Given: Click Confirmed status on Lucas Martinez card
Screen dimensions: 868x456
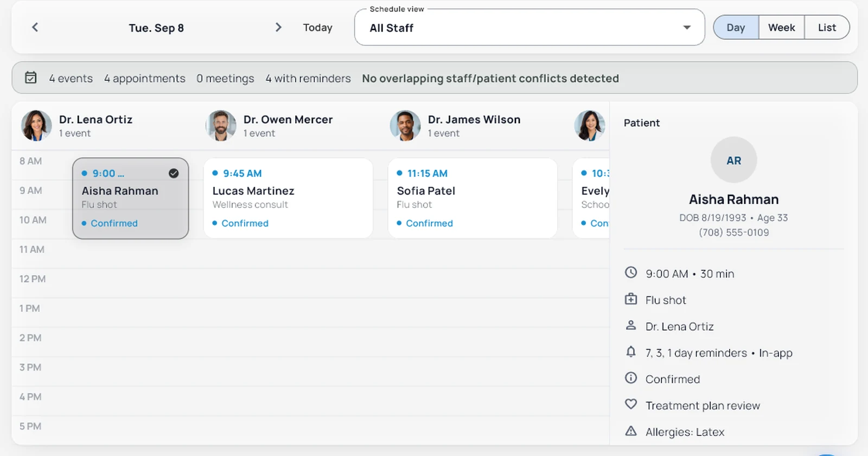Looking at the screenshot, I should [245, 223].
